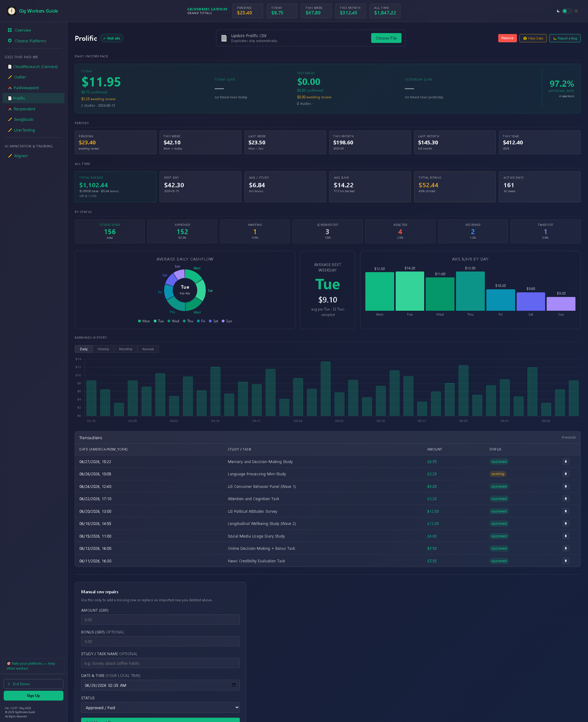Screen dimensions: 588x722
Task: Open the calendar picker in Date & Time field
Action: [x=234, y=685]
